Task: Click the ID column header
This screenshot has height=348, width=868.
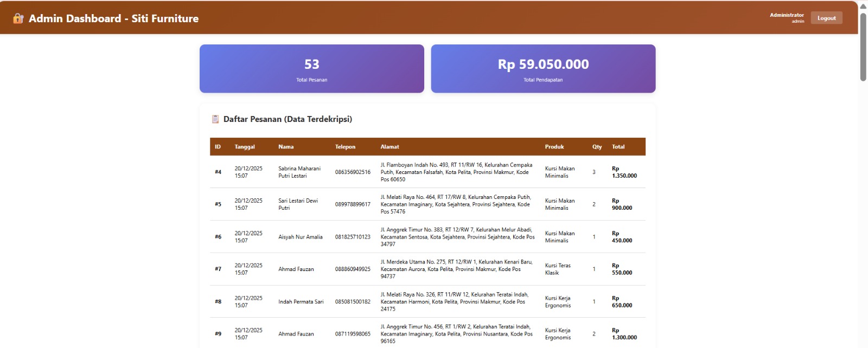Action: 218,147
